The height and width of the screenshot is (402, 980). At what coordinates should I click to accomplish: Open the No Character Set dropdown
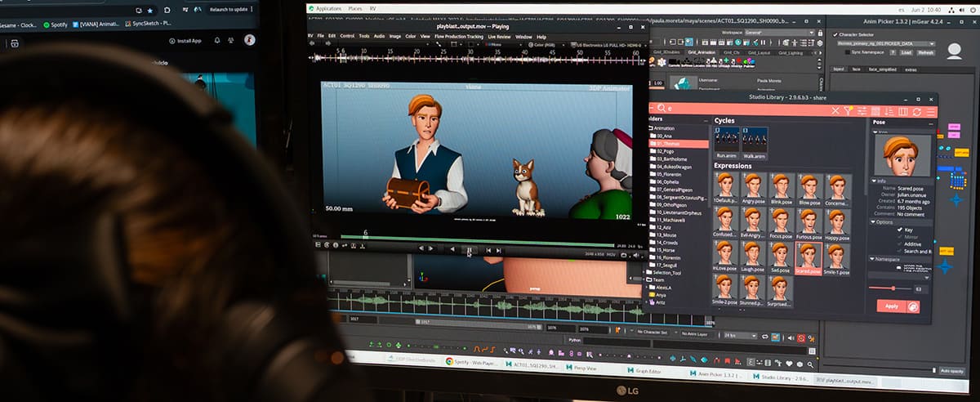pos(651,333)
